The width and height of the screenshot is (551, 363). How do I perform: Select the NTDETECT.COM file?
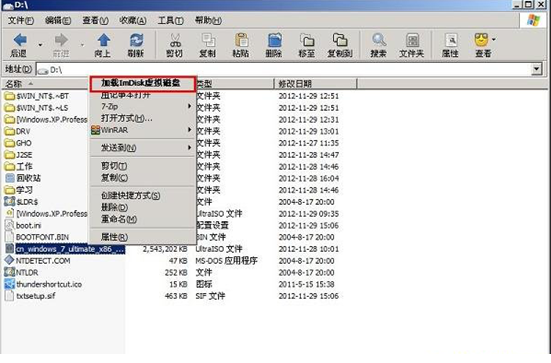point(37,261)
